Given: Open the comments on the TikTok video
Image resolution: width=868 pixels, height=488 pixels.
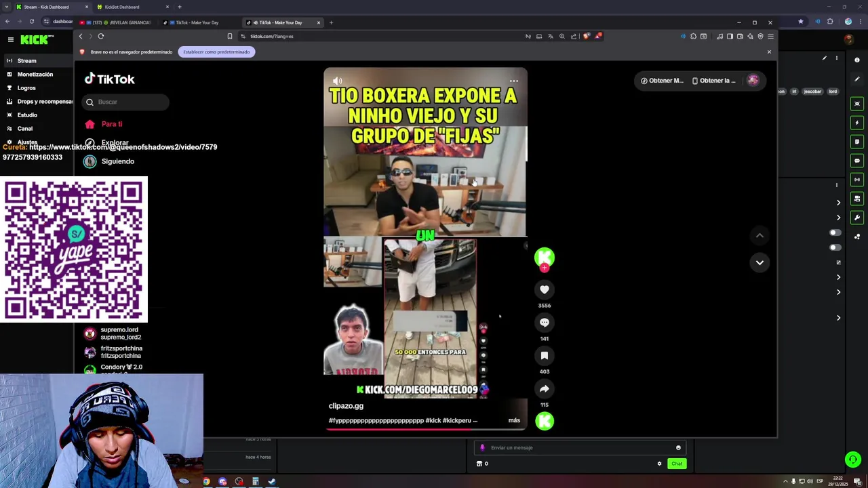Looking at the screenshot, I should click(545, 323).
